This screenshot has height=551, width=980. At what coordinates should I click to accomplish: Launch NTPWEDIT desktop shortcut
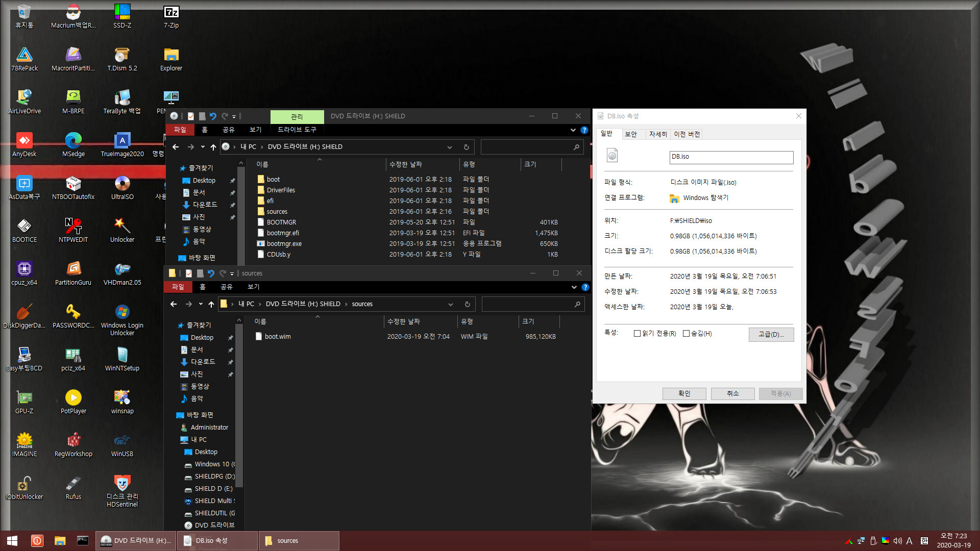[73, 231]
